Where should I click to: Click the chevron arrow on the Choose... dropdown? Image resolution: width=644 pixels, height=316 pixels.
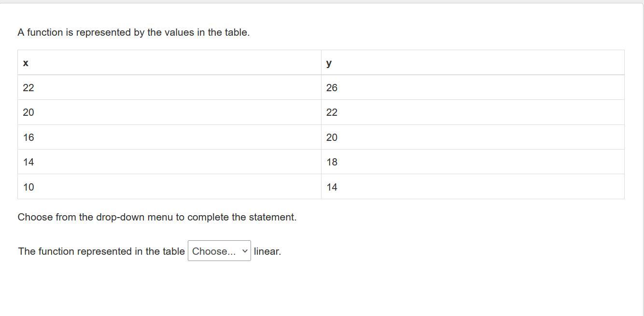(245, 251)
